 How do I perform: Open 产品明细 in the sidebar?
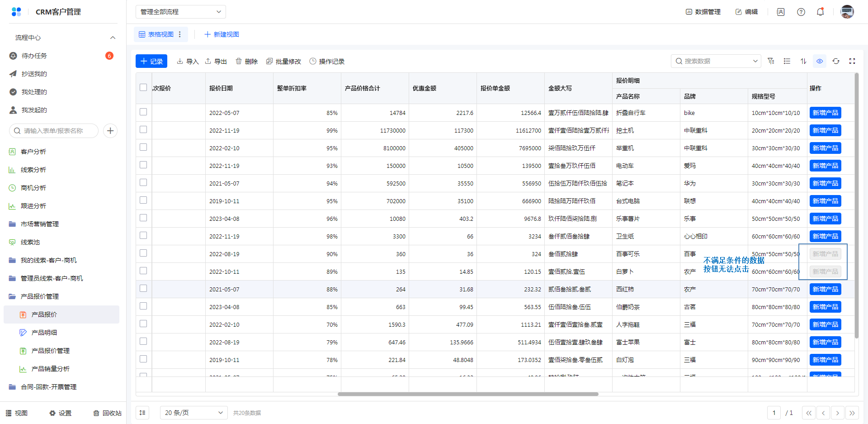tap(44, 333)
